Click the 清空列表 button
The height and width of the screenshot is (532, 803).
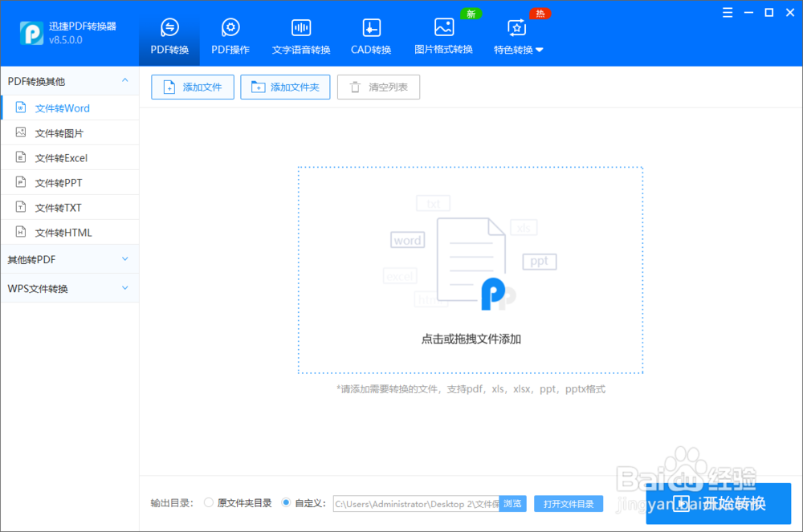[x=378, y=87]
